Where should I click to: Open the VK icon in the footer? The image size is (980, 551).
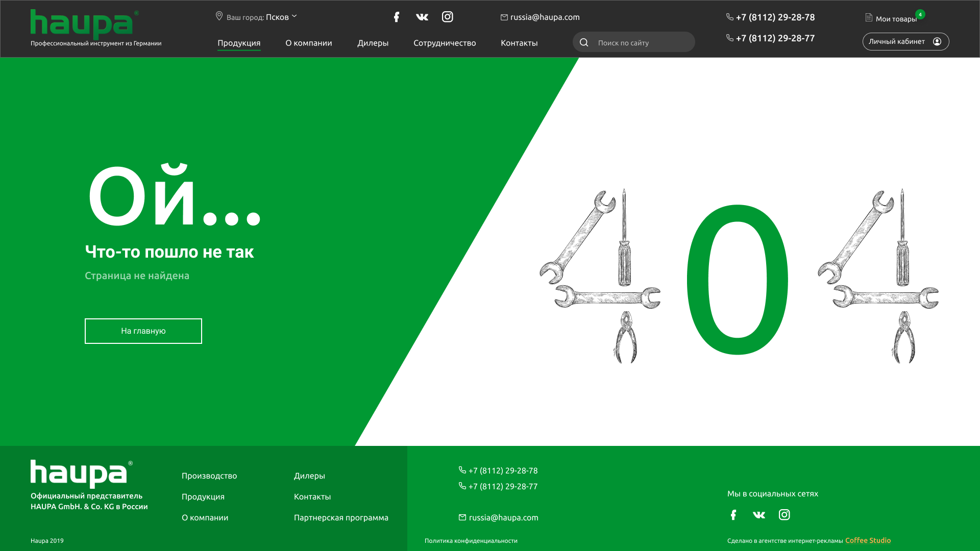coord(759,515)
